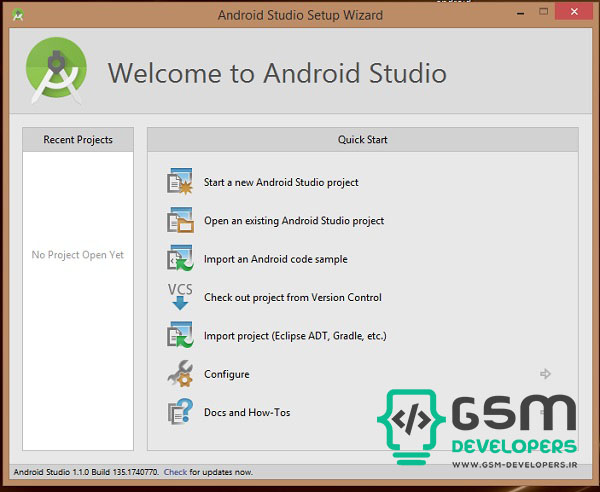
Task: Maximize the Setup Wizard window
Action: click(x=543, y=12)
